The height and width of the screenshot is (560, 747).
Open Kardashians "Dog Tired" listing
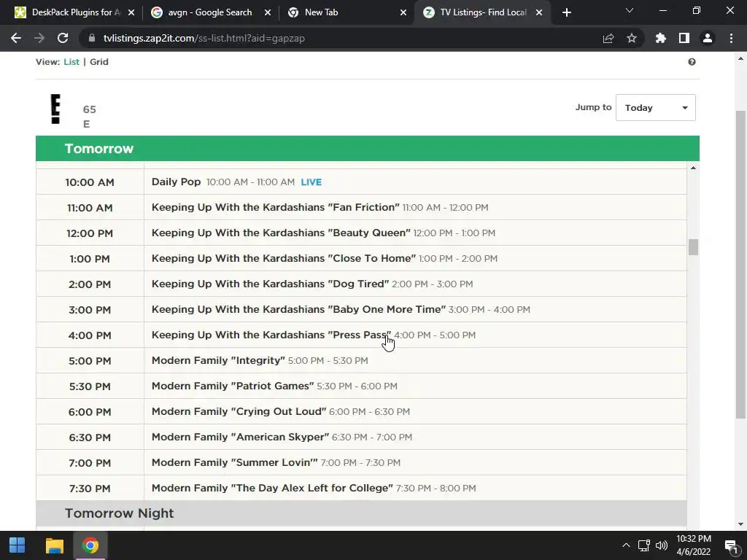[x=270, y=284]
